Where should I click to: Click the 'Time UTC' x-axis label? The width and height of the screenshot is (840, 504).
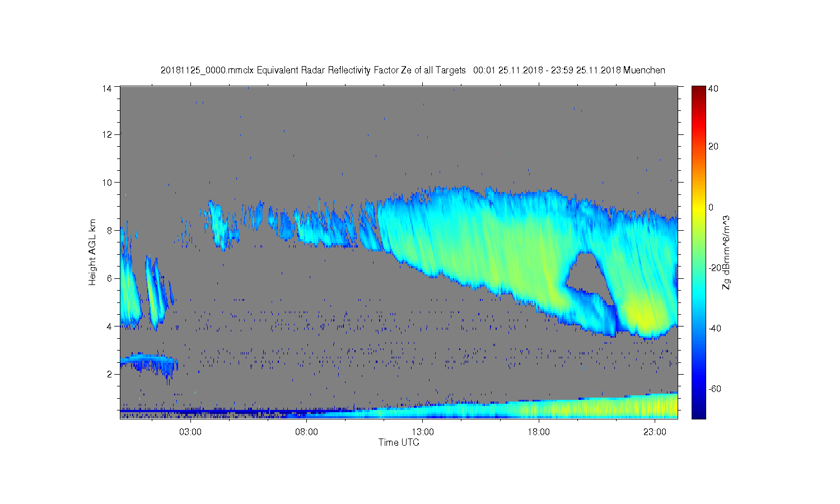click(x=399, y=442)
